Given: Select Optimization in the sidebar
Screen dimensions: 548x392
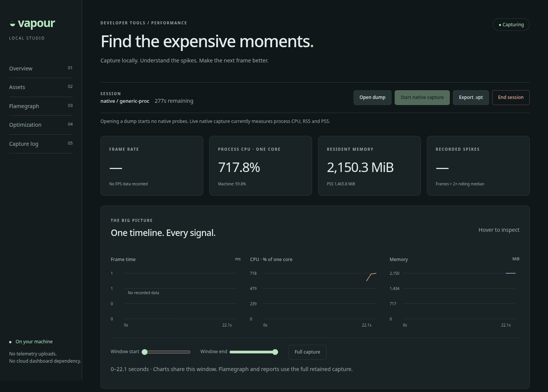Looking at the screenshot, I should [41, 125].
